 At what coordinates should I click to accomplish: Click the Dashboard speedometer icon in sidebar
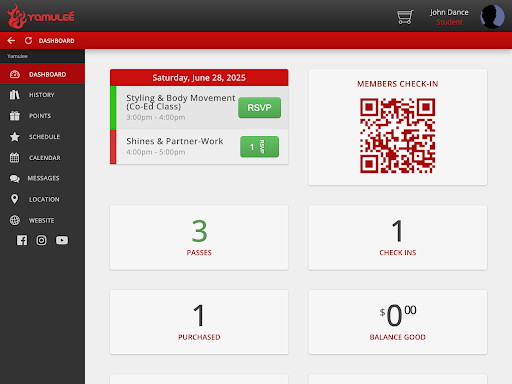point(15,74)
